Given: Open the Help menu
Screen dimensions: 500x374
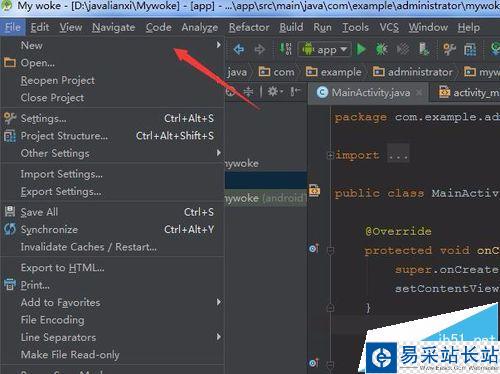Looking at the screenshot, I should [x=468, y=27].
